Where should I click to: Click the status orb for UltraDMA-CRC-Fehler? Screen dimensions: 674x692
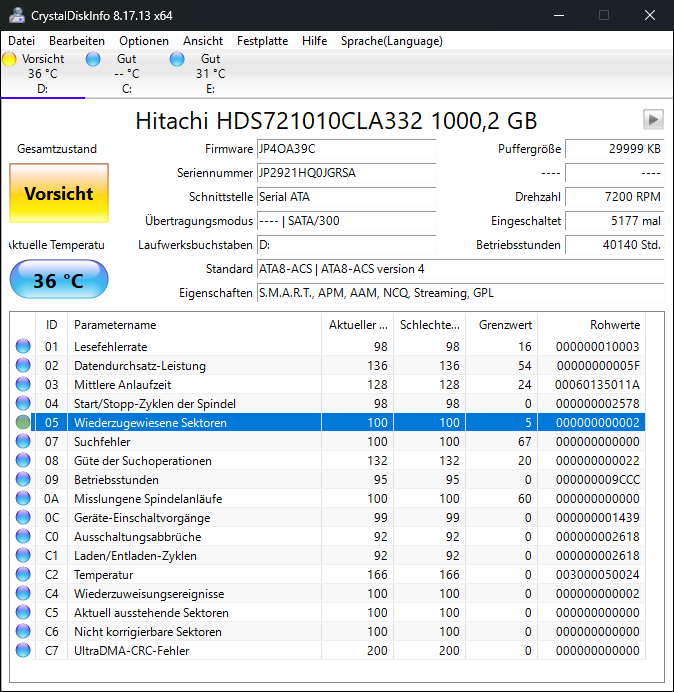23,650
